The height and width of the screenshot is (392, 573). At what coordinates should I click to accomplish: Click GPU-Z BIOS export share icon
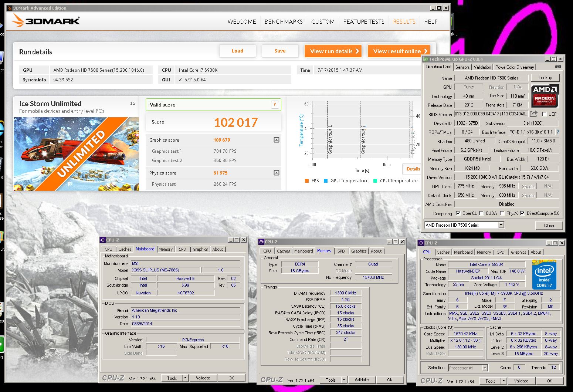point(533,114)
